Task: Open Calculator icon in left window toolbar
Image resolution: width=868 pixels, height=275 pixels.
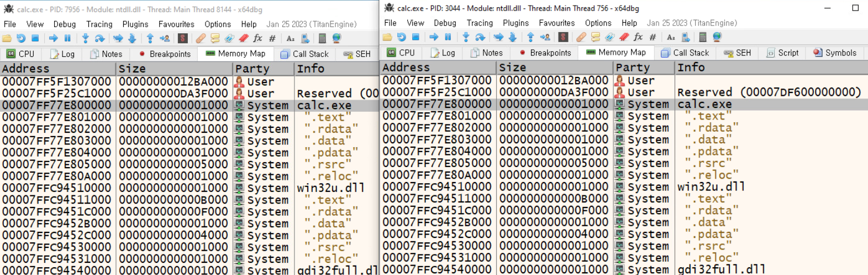Action: coord(322,38)
